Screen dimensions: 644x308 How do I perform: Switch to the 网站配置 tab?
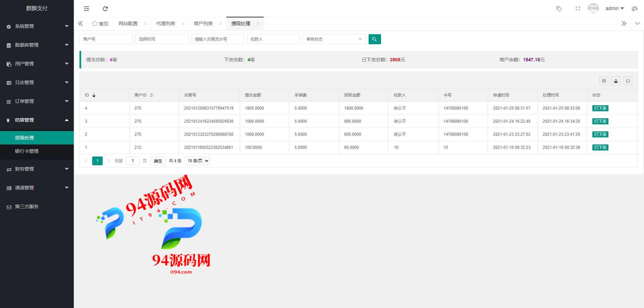128,23
